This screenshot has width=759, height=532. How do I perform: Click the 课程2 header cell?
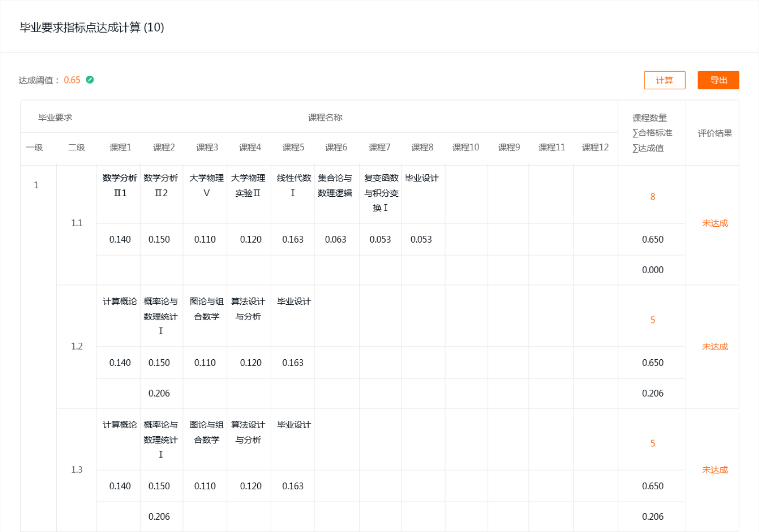[164, 147]
